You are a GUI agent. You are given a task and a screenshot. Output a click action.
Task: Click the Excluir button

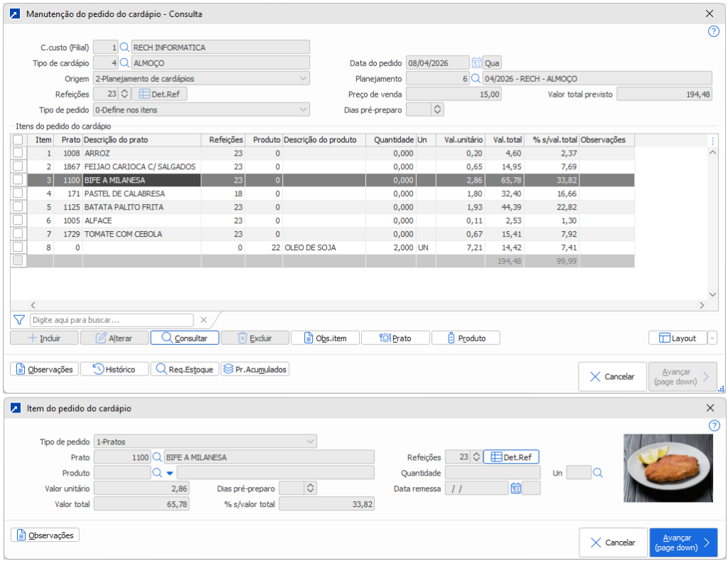[255, 338]
